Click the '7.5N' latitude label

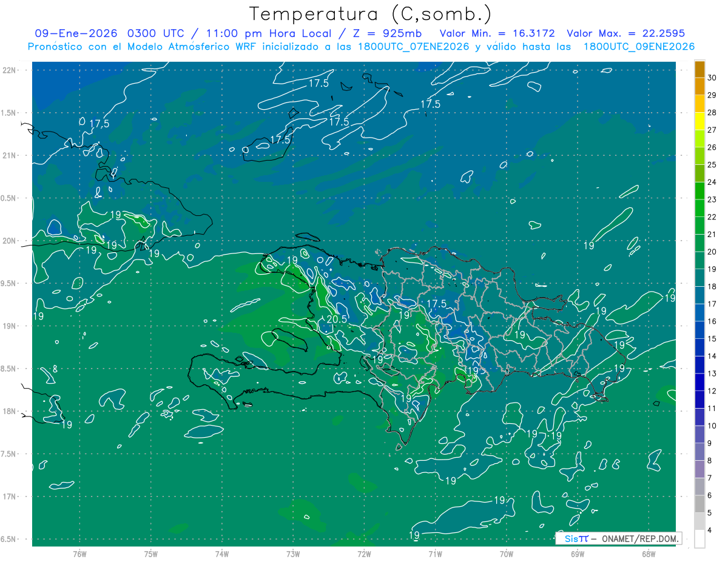click(x=8, y=453)
